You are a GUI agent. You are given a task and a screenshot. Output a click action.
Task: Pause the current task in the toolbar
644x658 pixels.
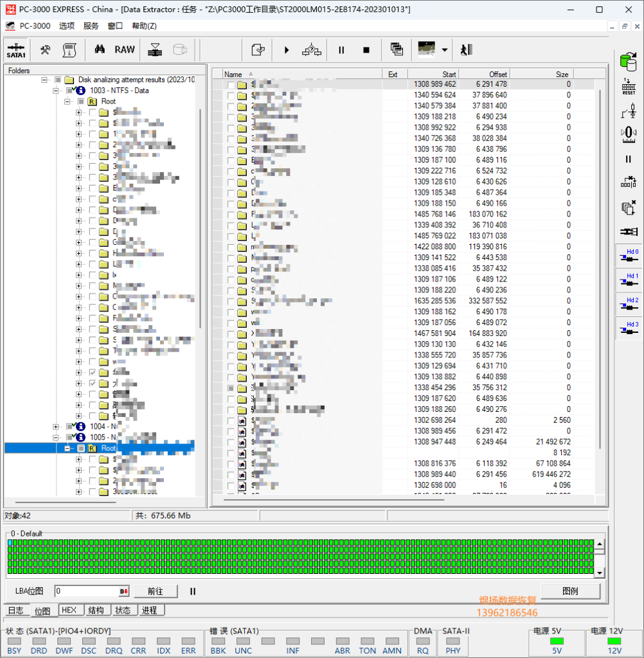click(341, 50)
